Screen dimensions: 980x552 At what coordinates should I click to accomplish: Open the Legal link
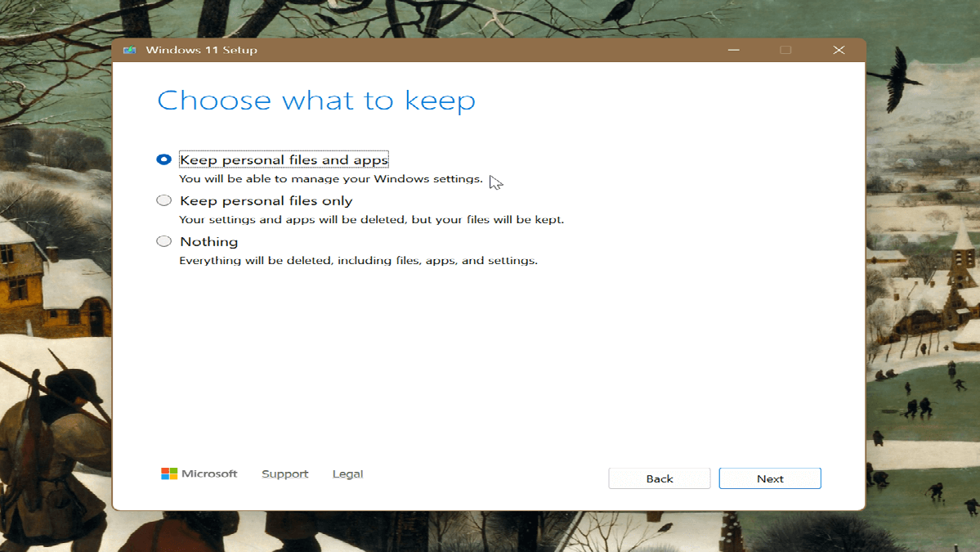347,473
